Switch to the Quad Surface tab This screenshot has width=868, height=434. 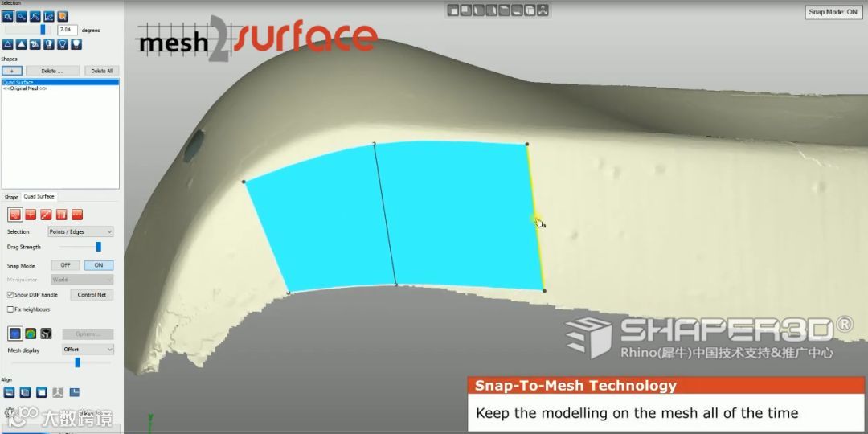click(x=39, y=197)
